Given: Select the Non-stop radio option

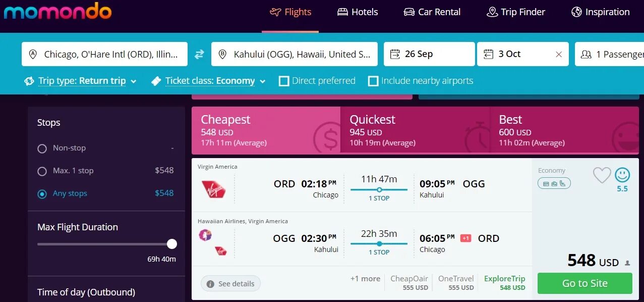Looking at the screenshot, I should [42, 148].
